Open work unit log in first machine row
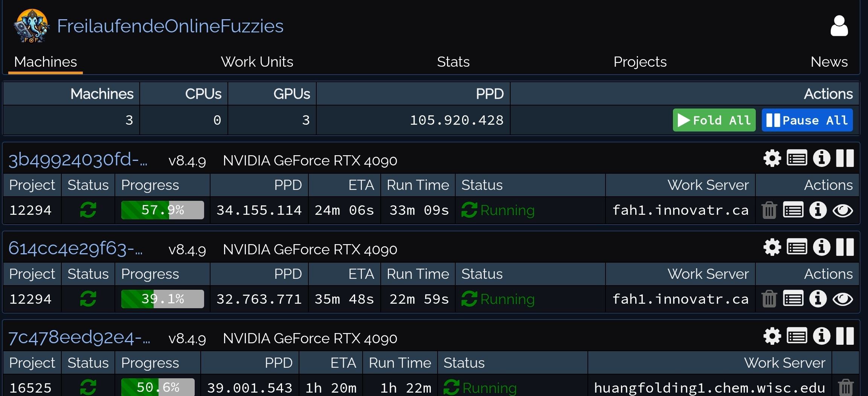 pos(793,210)
